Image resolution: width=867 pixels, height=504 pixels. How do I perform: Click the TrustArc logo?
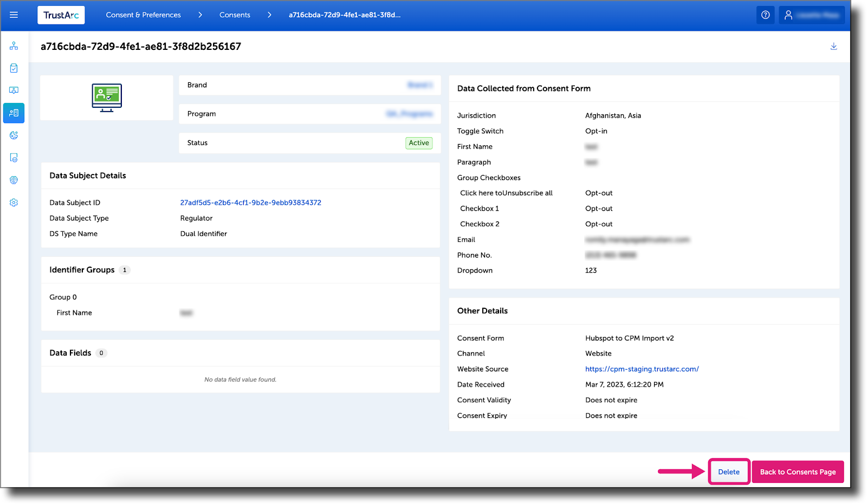[61, 15]
